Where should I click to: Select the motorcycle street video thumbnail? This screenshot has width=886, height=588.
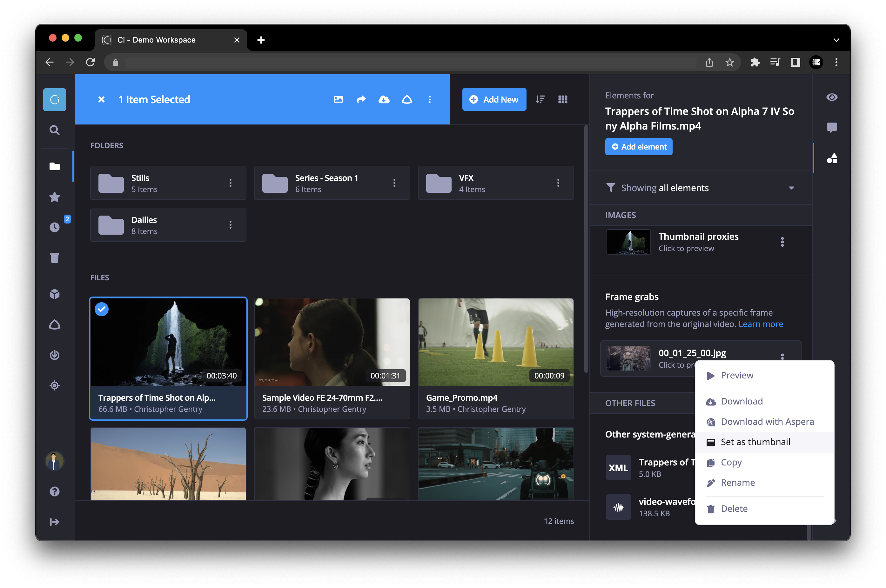click(x=495, y=464)
